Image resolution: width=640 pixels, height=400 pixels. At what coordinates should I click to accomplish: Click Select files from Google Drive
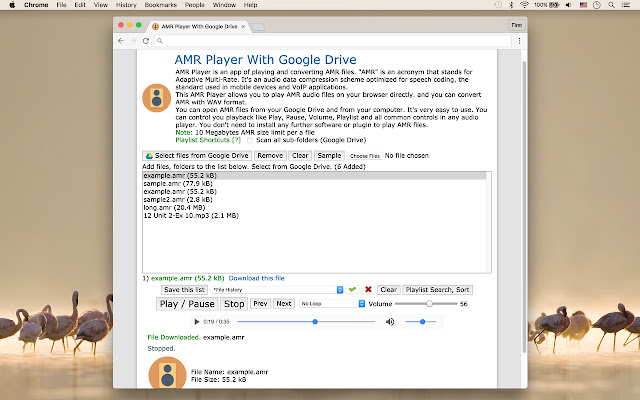(197, 156)
